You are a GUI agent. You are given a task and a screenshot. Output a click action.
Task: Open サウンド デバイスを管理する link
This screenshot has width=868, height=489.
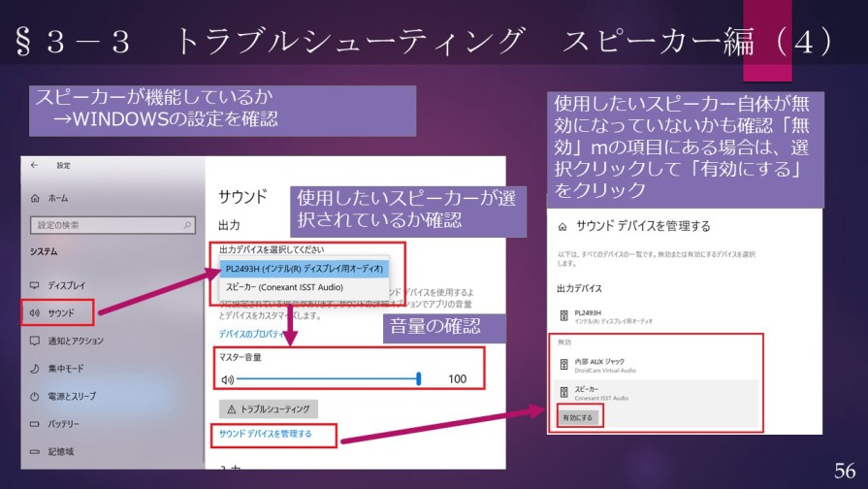[x=266, y=434]
